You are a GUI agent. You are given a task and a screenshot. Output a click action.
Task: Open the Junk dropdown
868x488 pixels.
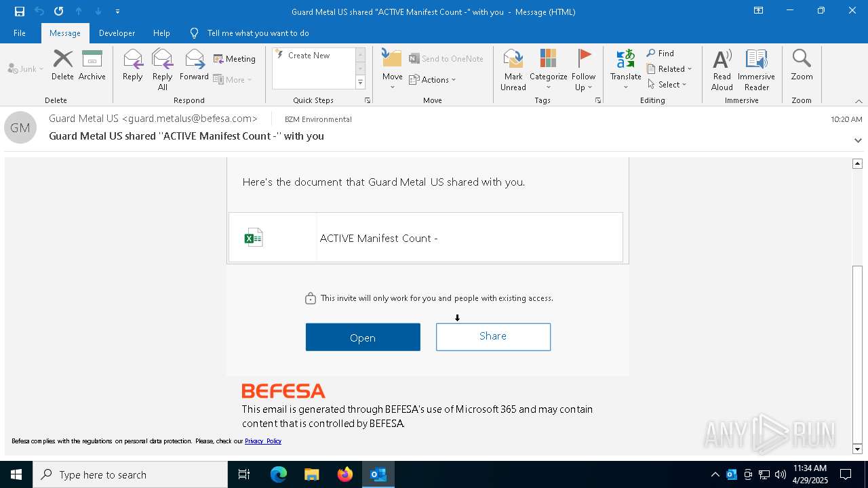pyautogui.click(x=26, y=68)
